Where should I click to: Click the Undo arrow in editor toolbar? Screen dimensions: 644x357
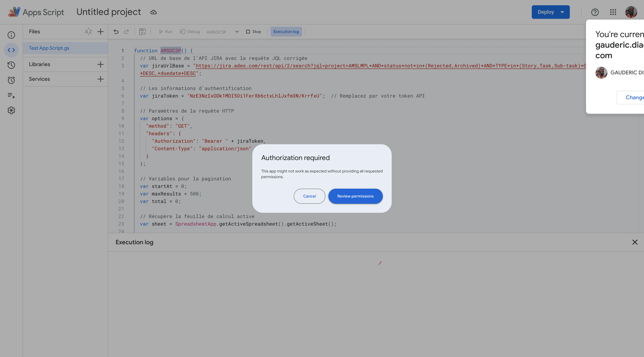coord(116,31)
